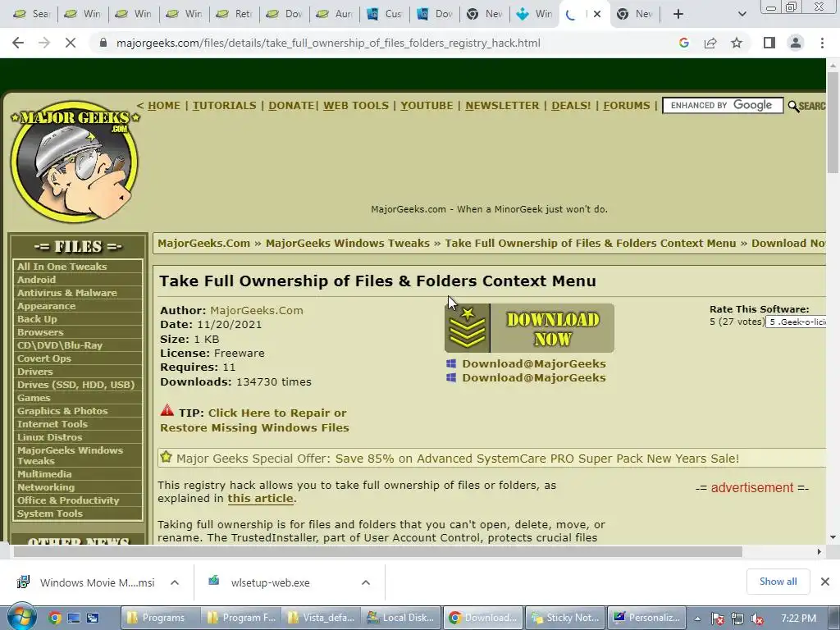The width and height of the screenshot is (840, 630).
Task: Close the downloads bar
Action: click(x=825, y=582)
